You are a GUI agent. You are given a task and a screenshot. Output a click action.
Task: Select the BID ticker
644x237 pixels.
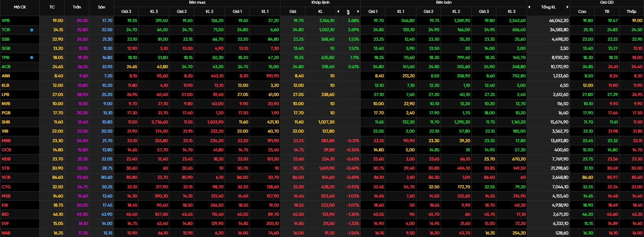coord(5,214)
